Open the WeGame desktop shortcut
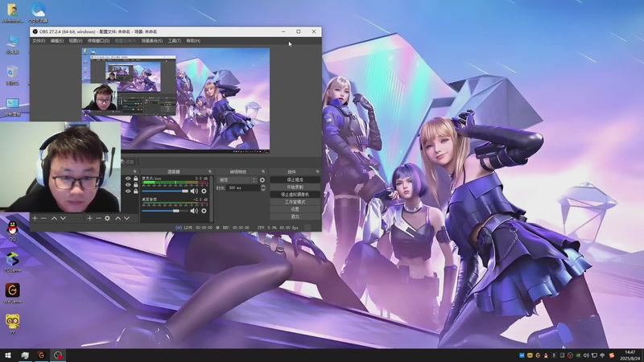The width and height of the screenshot is (644, 362). pos(12,293)
